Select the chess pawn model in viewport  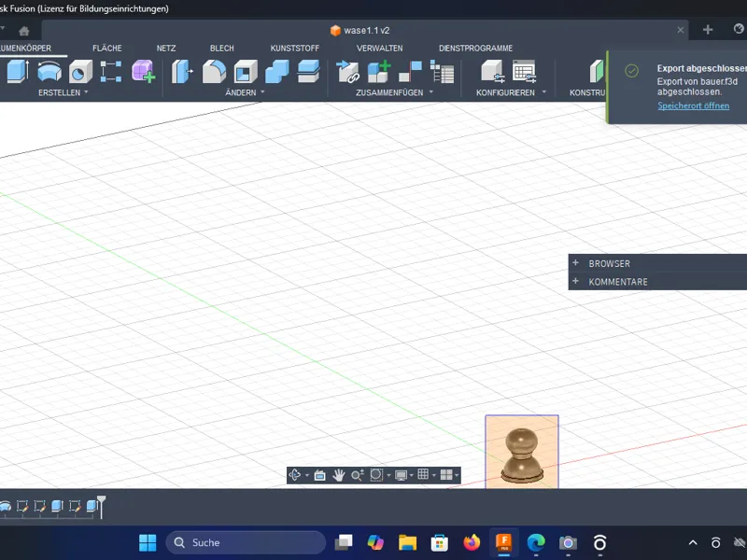[x=522, y=455]
